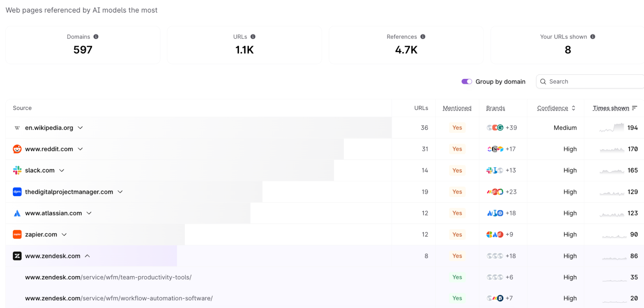This screenshot has height=308, width=644.
Task: Expand the www.reddit.com domain group
Action: (81, 149)
